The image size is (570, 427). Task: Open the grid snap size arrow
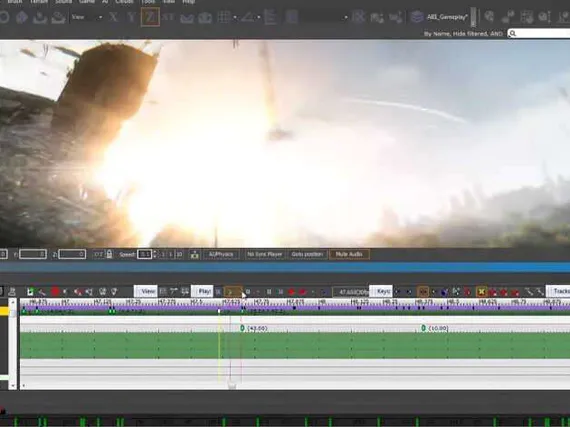(235, 17)
